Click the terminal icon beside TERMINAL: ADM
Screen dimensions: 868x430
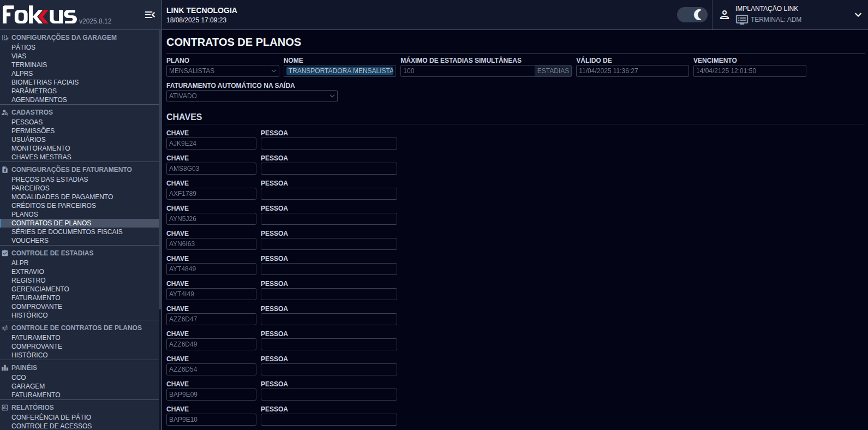(741, 20)
